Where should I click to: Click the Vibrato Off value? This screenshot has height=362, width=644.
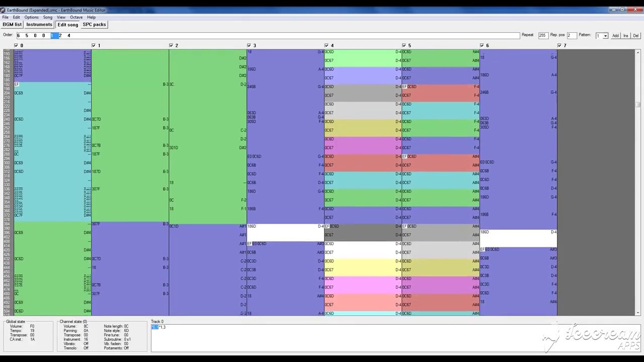point(86,344)
